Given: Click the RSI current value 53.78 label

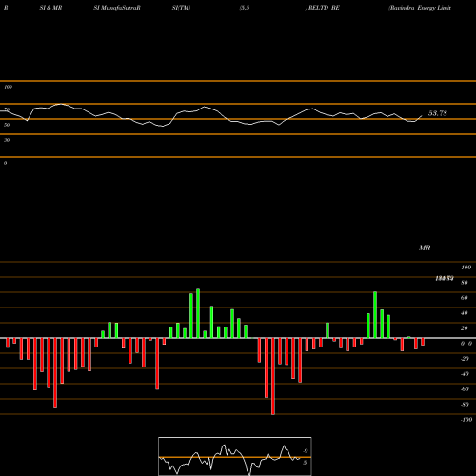Looking at the screenshot, I should (x=438, y=113).
